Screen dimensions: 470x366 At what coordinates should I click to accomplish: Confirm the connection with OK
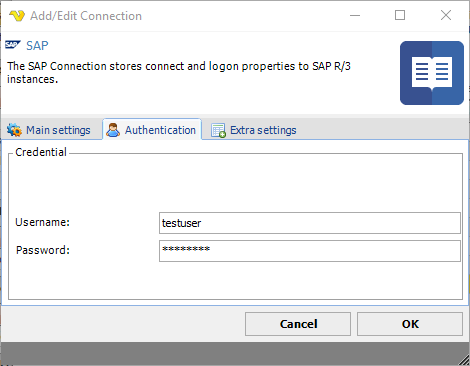pos(410,324)
